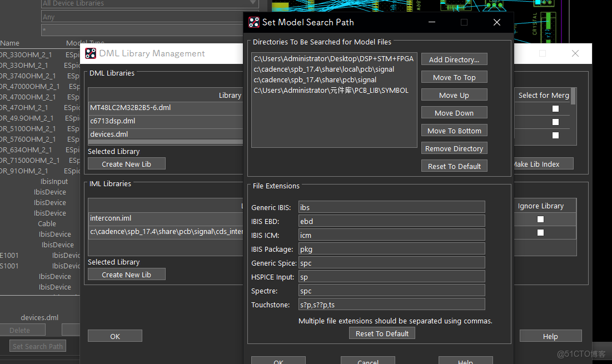Select cds_inter IML path row
This screenshot has height=364, width=612.
(x=166, y=232)
